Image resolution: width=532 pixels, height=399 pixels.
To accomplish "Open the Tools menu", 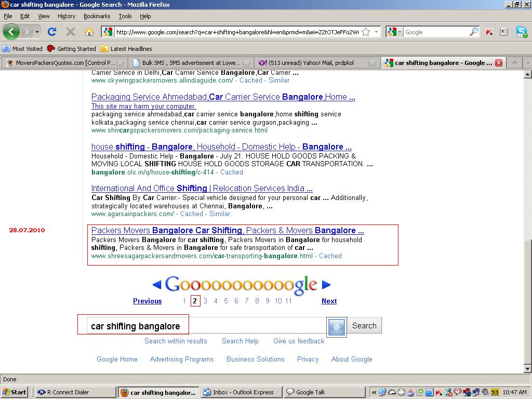I will coord(125,16).
